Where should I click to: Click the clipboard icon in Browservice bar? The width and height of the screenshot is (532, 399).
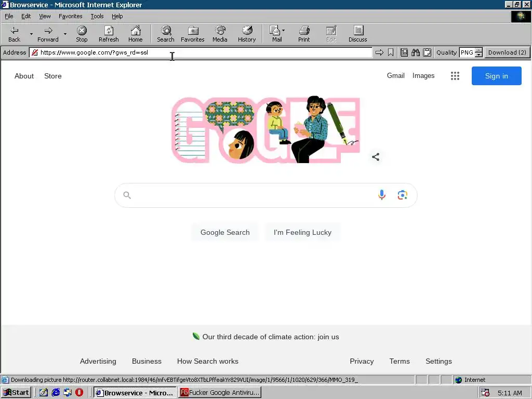click(x=427, y=52)
